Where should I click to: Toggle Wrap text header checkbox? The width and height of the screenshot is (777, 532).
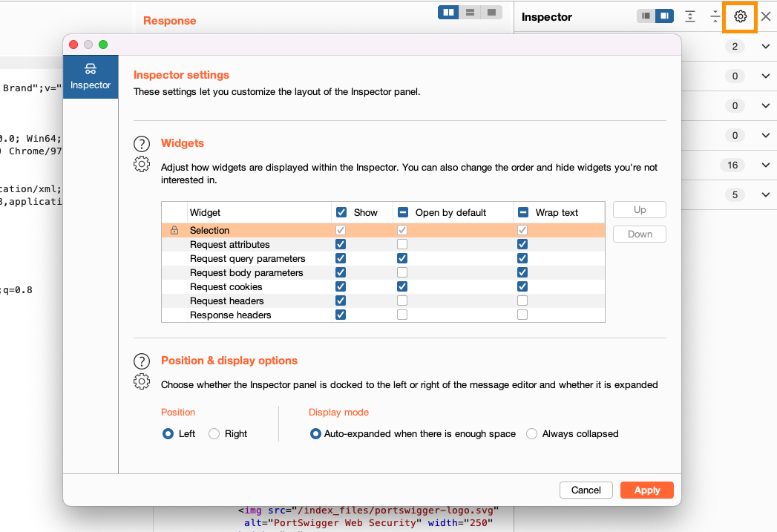(522, 212)
